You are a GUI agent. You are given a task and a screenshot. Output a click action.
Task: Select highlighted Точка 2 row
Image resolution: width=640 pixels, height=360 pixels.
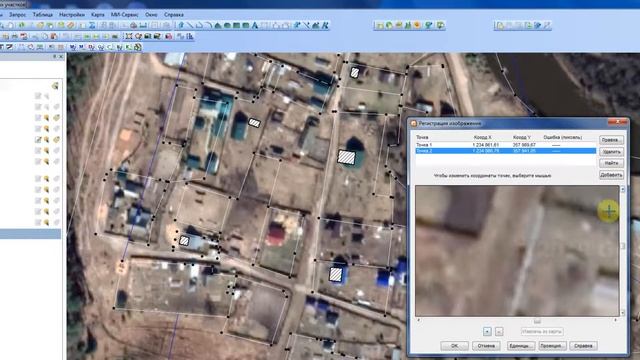coord(505,151)
